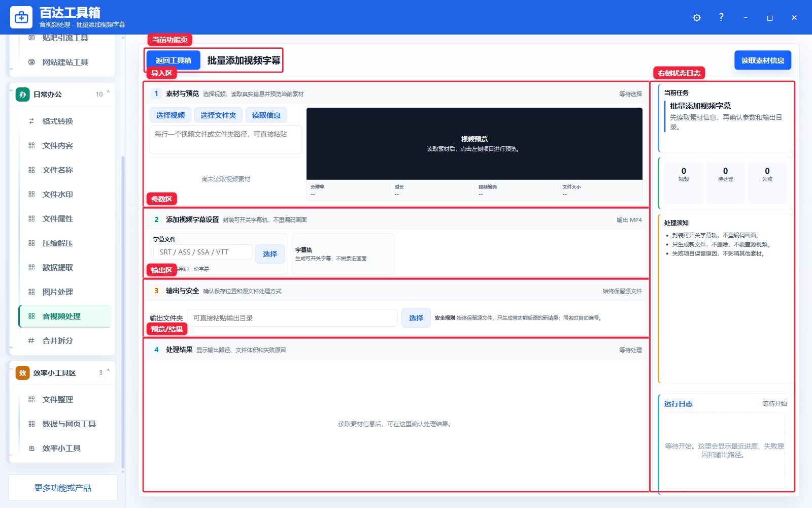Click the 输出 MP4 label
Image resolution: width=812 pixels, height=508 pixels.
629,220
